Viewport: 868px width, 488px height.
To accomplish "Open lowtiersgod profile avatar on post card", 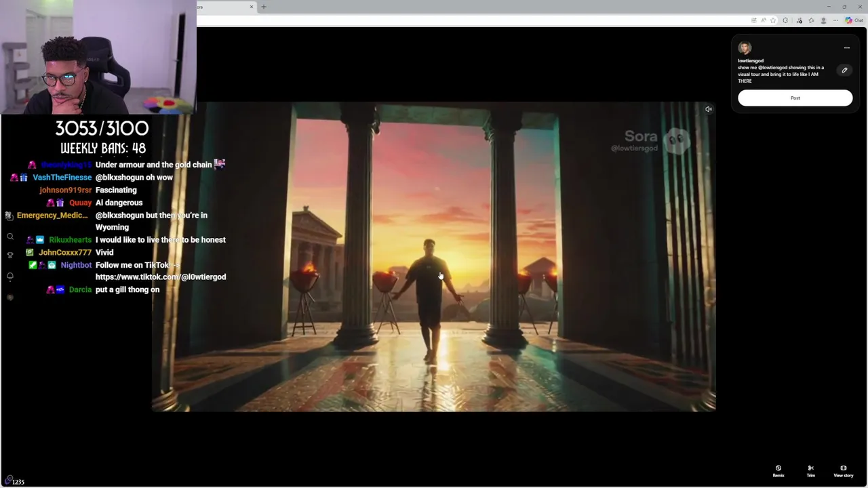I will [x=745, y=48].
